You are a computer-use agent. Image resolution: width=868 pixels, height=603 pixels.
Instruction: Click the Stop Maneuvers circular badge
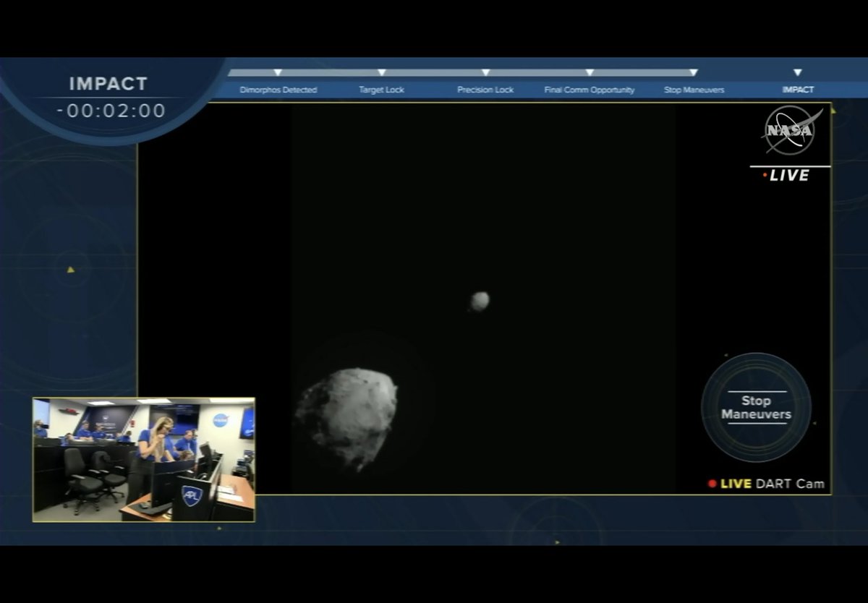[x=756, y=407]
